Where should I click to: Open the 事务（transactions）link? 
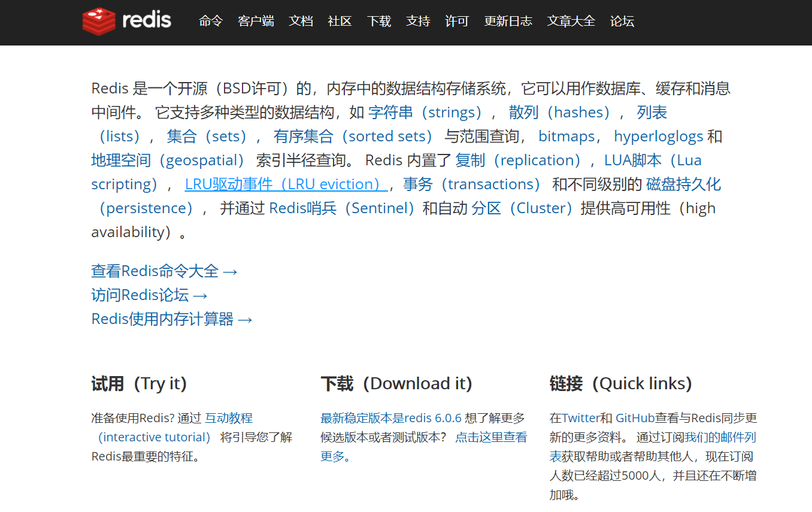point(475,184)
